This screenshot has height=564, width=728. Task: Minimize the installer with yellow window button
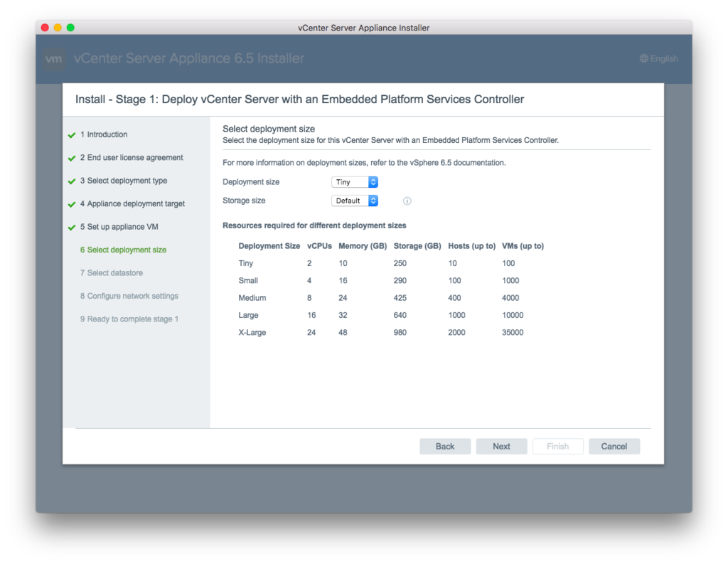58,28
